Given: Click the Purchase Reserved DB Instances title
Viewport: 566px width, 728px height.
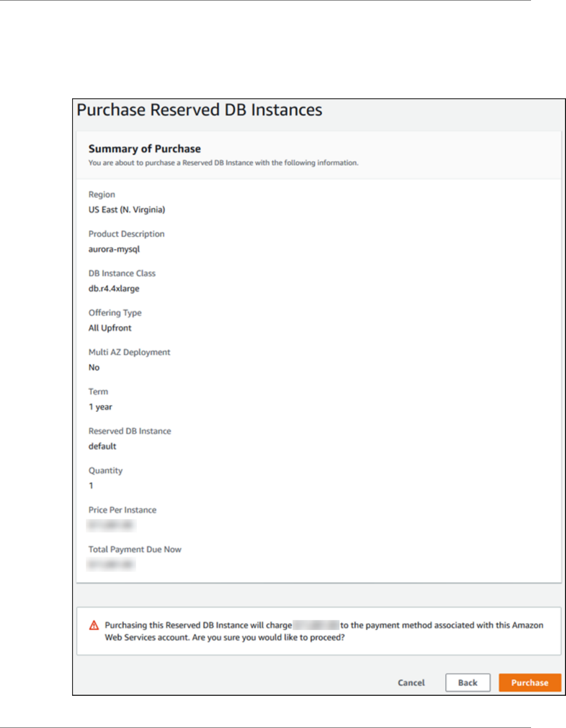Looking at the screenshot, I should point(199,110).
